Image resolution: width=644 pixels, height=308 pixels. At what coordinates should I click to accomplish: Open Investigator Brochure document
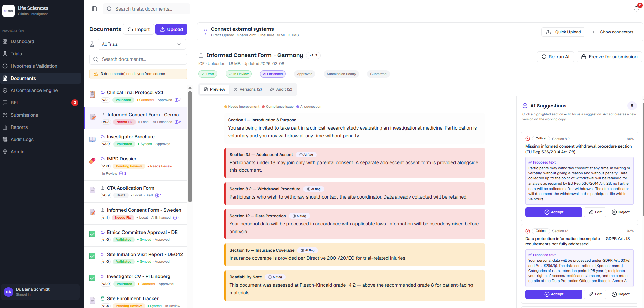(x=136, y=140)
